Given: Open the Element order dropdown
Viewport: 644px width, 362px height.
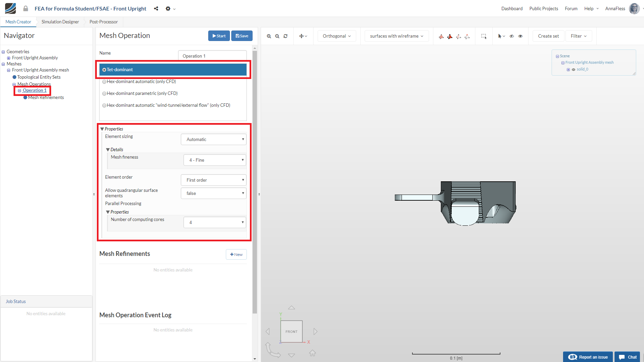Looking at the screenshot, I should coord(213,180).
